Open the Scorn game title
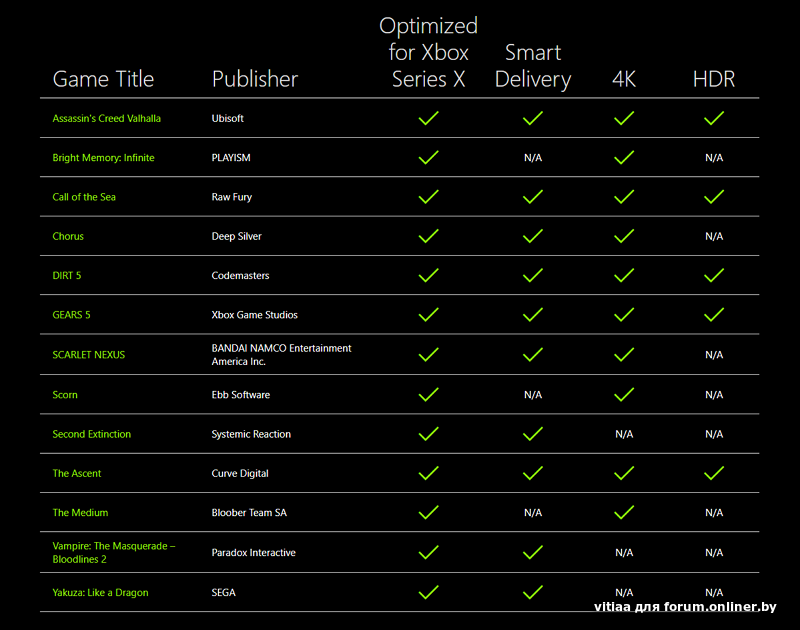Viewport: 800px width, 630px height. [x=65, y=395]
